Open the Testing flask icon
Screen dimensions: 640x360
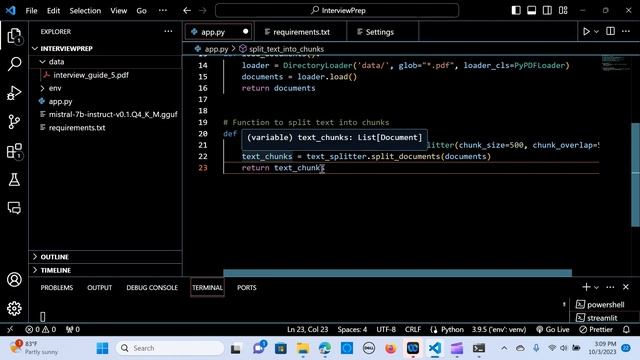tap(14, 180)
